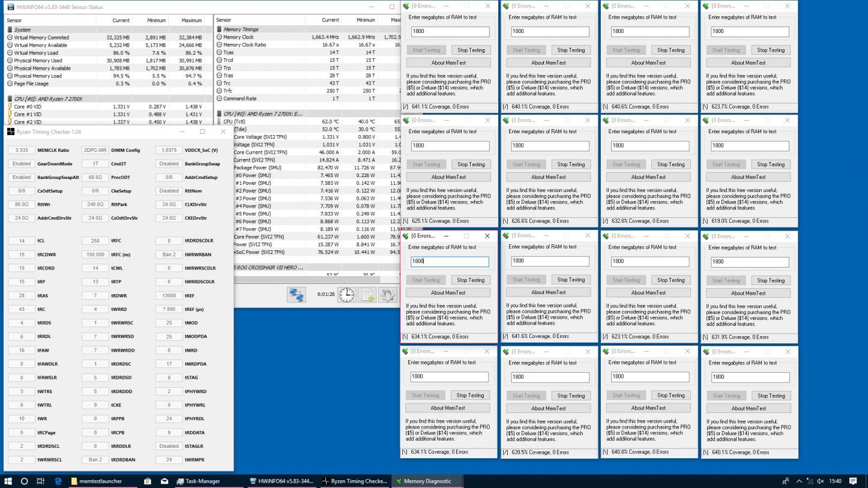The width and height of the screenshot is (868, 488).
Task: Click the VDDCR_SoC value 1.0375 box
Action: [x=169, y=150]
